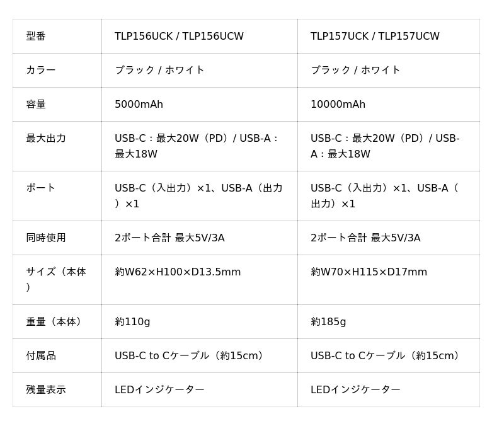This screenshot has width=504, height=426.
Task: Click the TLP156UCK / TLP156UCW model cell
Action: pyautogui.click(x=179, y=37)
